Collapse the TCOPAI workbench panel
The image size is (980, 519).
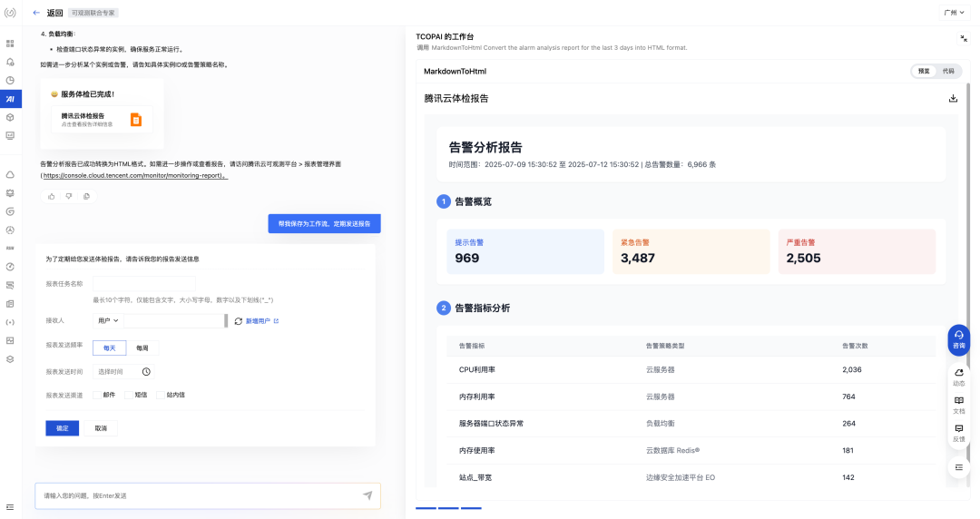[963, 39]
